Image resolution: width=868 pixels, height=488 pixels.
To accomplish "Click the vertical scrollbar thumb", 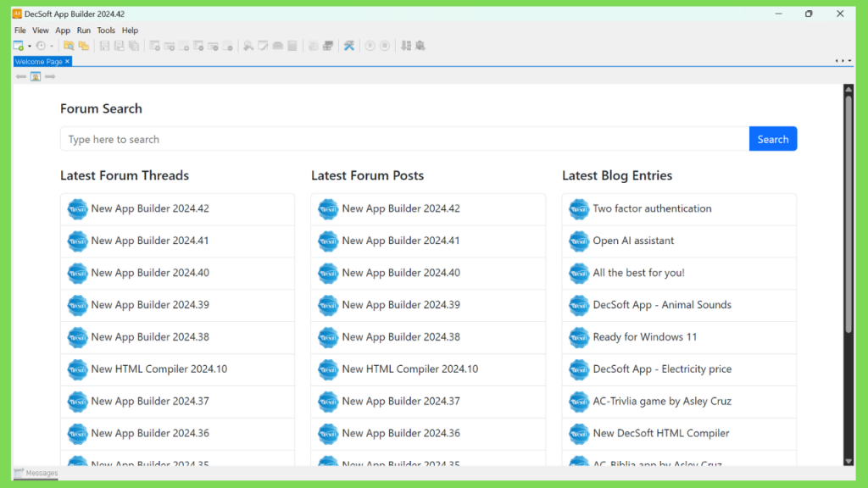I will [848, 213].
